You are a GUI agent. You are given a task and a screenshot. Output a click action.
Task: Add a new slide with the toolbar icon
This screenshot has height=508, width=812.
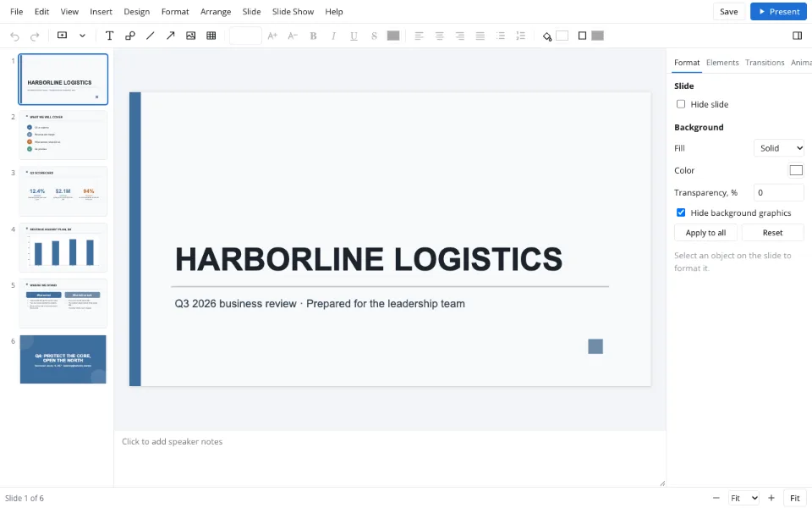62,36
